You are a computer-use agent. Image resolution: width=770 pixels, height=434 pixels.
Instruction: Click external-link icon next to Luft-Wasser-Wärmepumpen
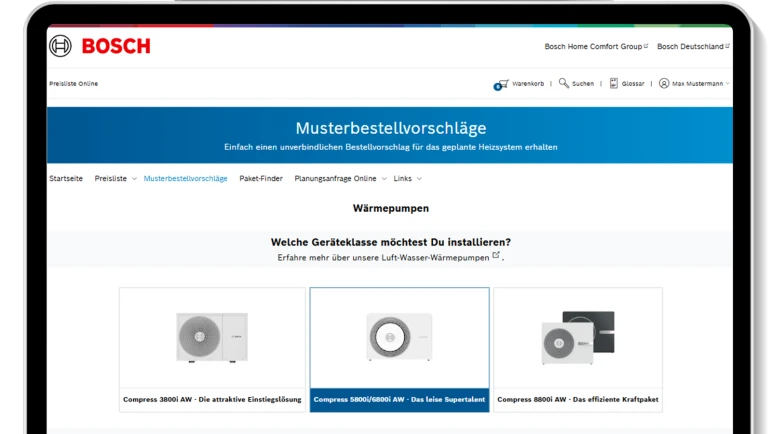click(x=496, y=255)
